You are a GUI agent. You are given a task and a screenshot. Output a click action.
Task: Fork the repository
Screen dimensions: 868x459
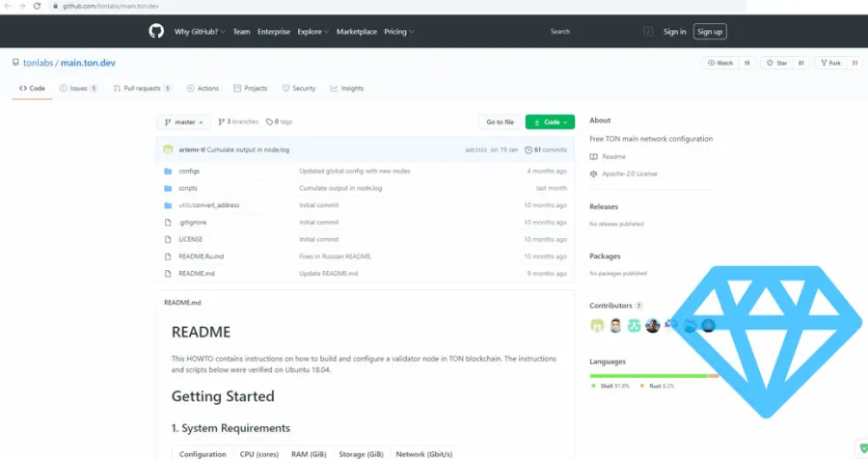point(830,63)
